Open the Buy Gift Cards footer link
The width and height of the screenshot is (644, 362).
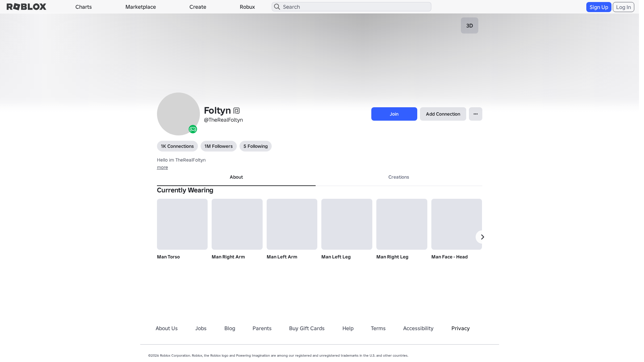click(x=307, y=328)
